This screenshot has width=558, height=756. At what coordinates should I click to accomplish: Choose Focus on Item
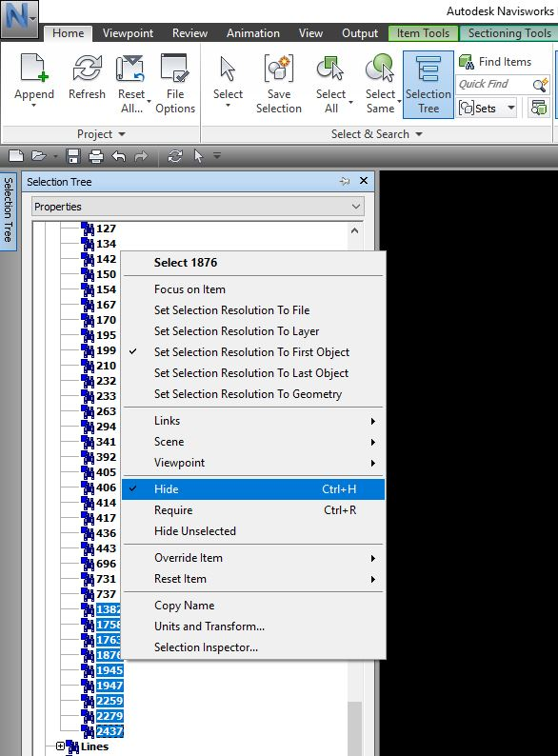(253, 289)
